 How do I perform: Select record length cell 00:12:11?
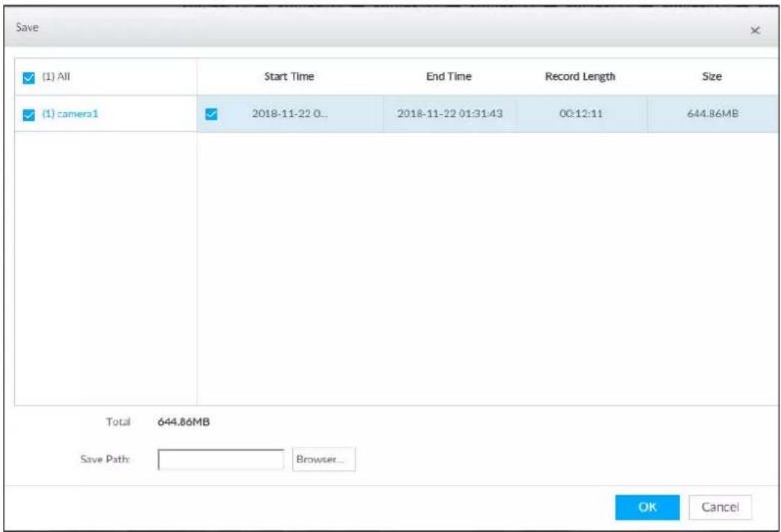(x=581, y=114)
